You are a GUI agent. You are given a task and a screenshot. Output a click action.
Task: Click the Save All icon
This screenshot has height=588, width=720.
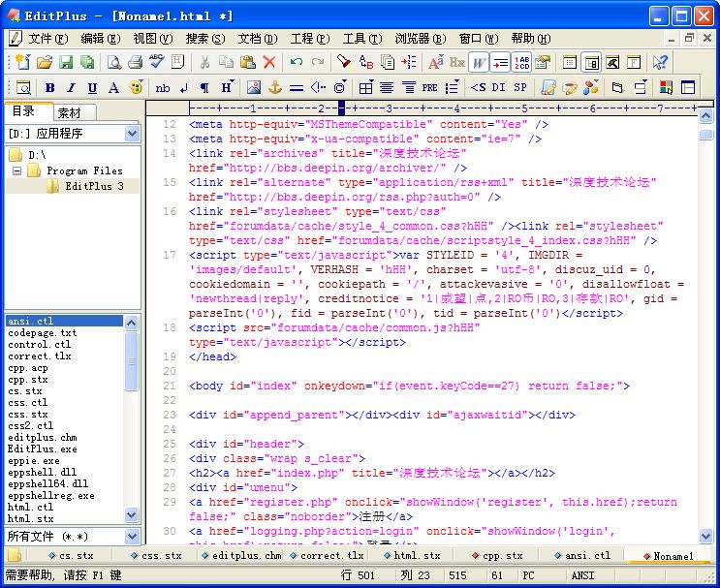[87, 62]
